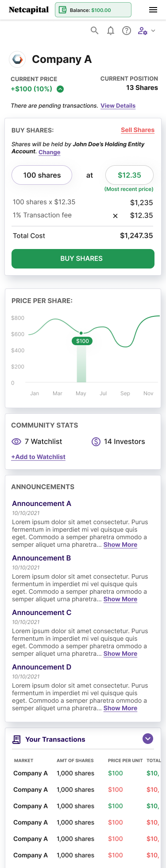Click the green BUY SHARES button
Image resolution: width=166 pixels, height=868 pixels.
(x=83, y=259)
